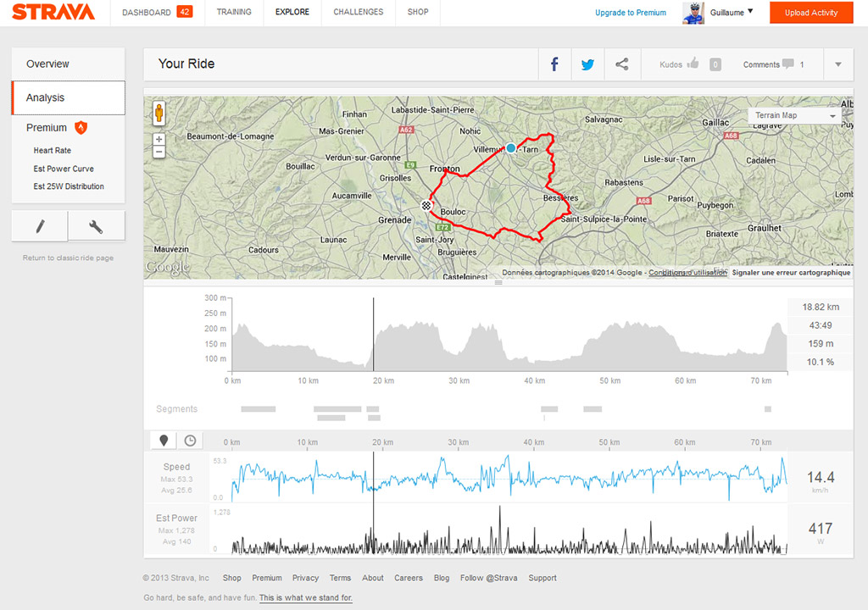The image size is (868, 610).
Task: Click the blue position marker on map
Action: click(511, 147)
